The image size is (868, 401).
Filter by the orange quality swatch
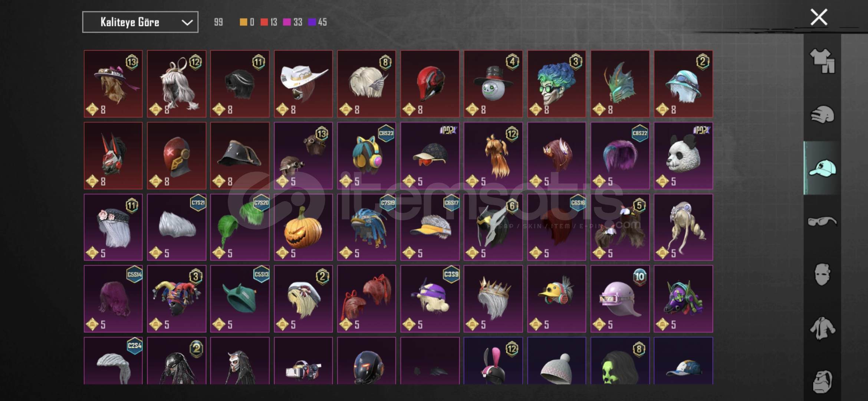(243, 22)
